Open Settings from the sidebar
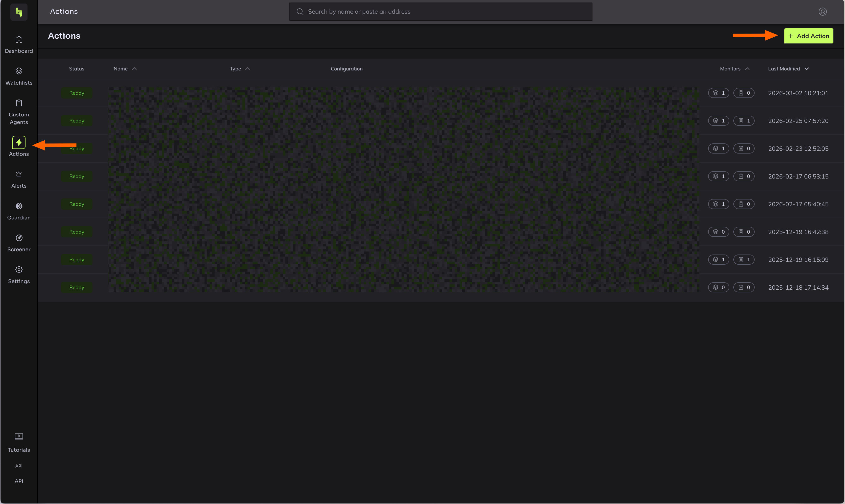The width and height of the screenshot is (845, 504). coord(19,275)
